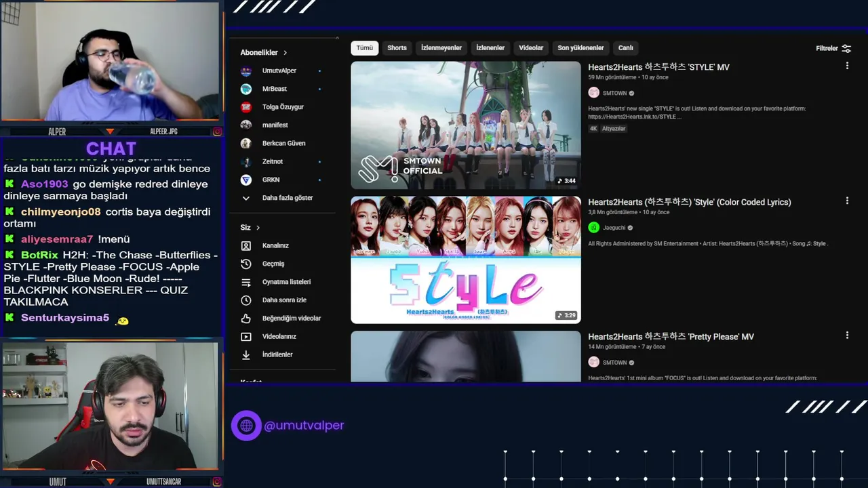
Task: Select the Videolar filter chip
Action: tap(531, 48)
